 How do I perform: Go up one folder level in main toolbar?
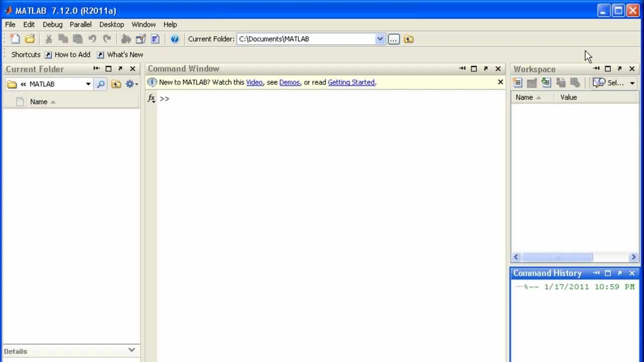(409, 39)
